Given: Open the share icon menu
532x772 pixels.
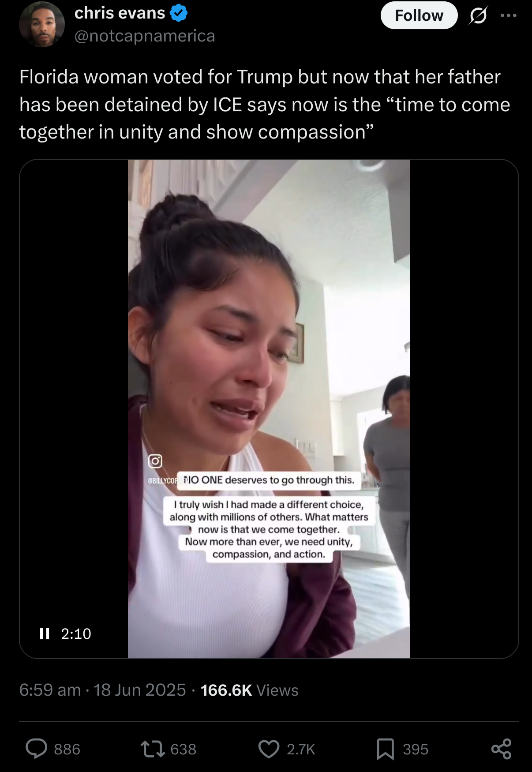Looking at the screenshot, I should tap(501, 749).
